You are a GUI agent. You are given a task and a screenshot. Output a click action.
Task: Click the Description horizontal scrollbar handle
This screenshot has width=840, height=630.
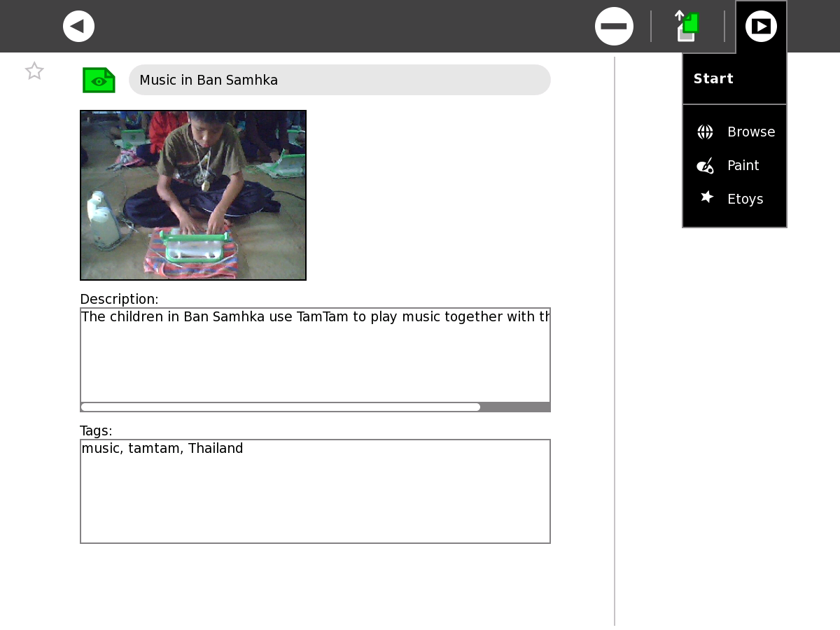280,407
